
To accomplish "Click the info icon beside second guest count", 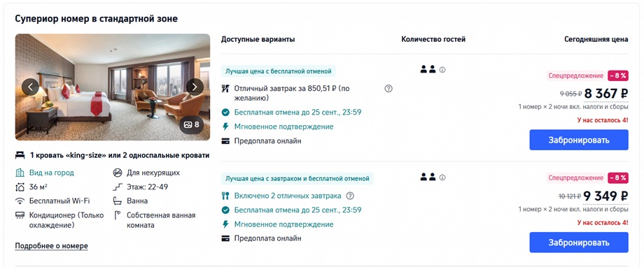I will (442, 178).
